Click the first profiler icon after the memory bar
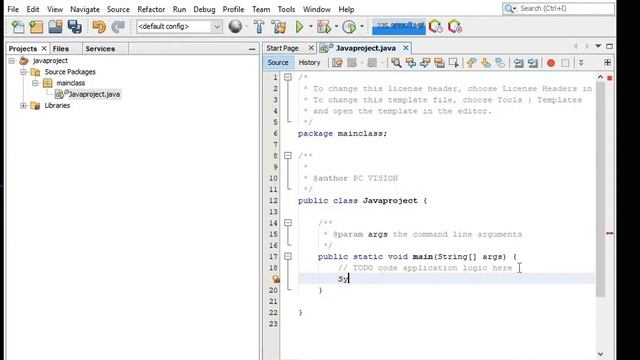The image size is (640, 360). tap(436, 27)
